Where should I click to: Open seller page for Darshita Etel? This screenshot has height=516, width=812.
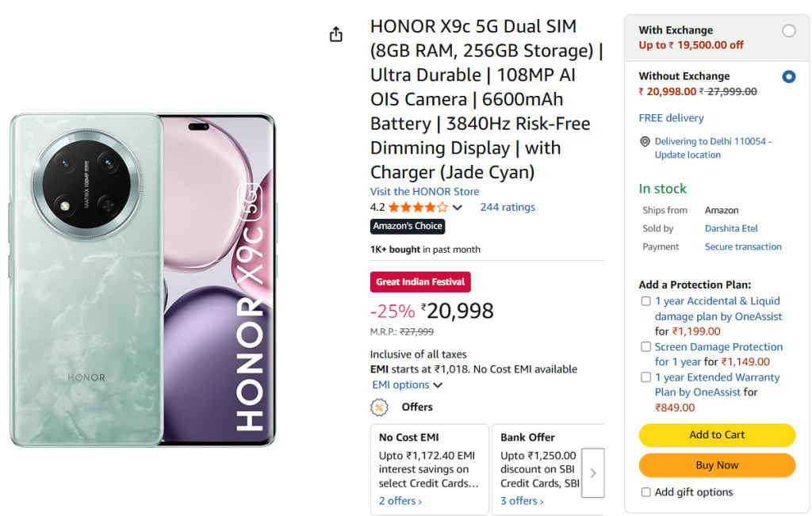coord(730,228)
